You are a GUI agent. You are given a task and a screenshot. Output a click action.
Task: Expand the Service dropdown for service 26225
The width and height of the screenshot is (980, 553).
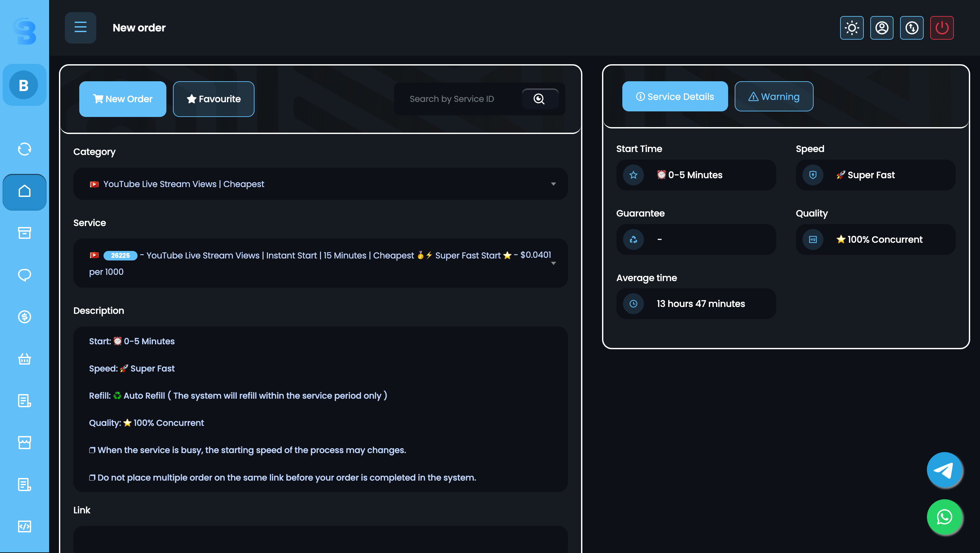(320, 263)
